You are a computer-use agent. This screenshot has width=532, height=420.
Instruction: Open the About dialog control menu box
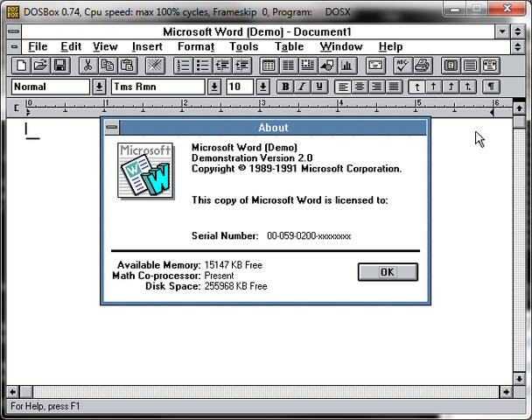click(112, 127)
